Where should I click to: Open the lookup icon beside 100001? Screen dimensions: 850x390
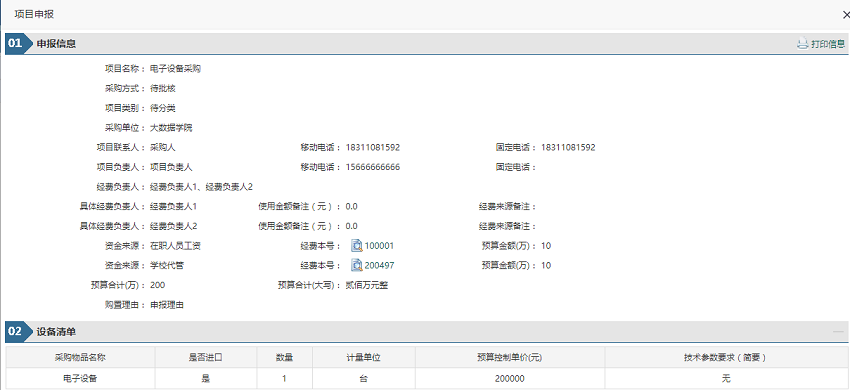(357, 246)
